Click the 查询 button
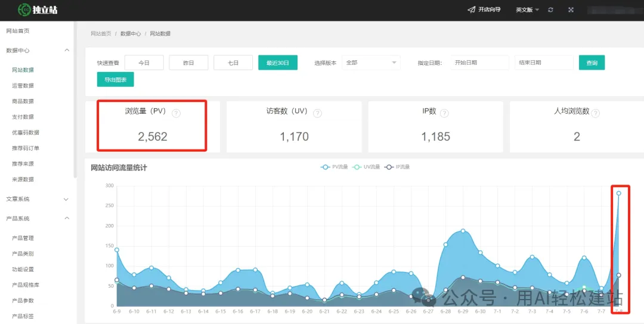The height and width of the screenshot is (324, 644). [592, 63]
